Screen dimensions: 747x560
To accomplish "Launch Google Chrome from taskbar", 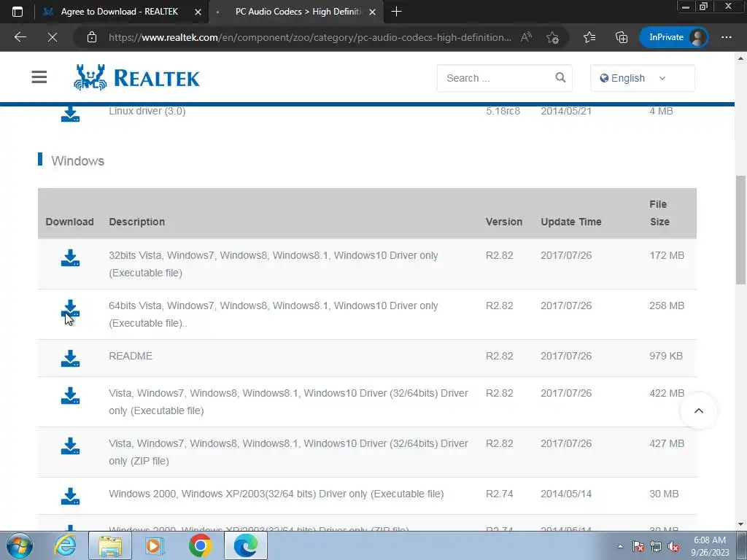I will tap(200, 545).
